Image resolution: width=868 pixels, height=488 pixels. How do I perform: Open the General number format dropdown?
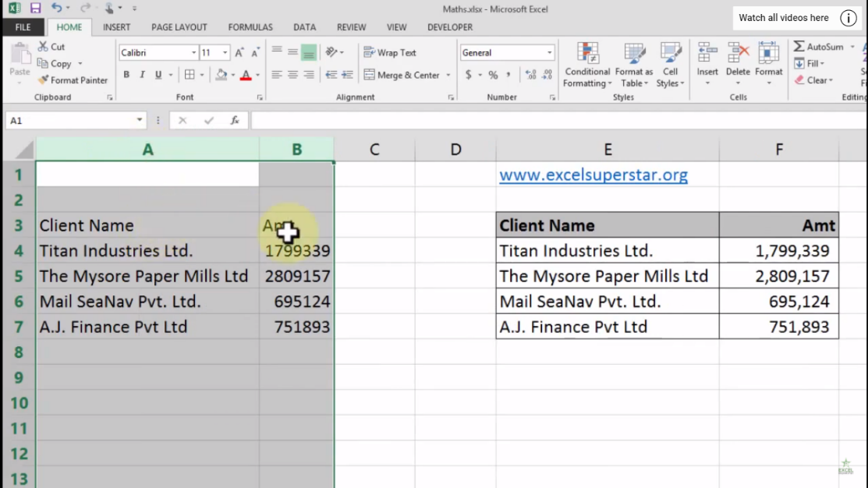point(549,52)
